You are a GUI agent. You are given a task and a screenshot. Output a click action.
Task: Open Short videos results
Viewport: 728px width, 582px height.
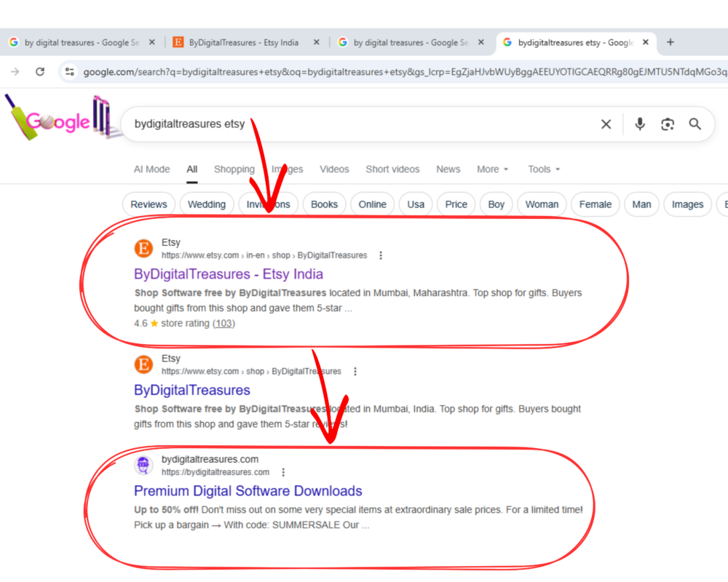click(x=392, y=170)
